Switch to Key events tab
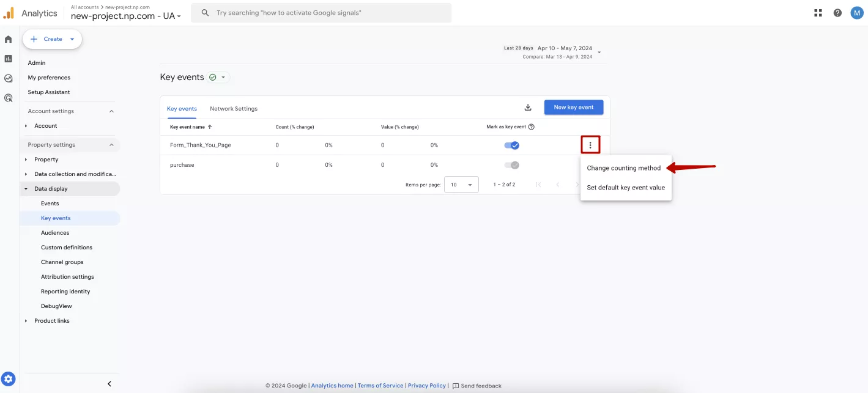868x393 pixels. tap(182, 109)
